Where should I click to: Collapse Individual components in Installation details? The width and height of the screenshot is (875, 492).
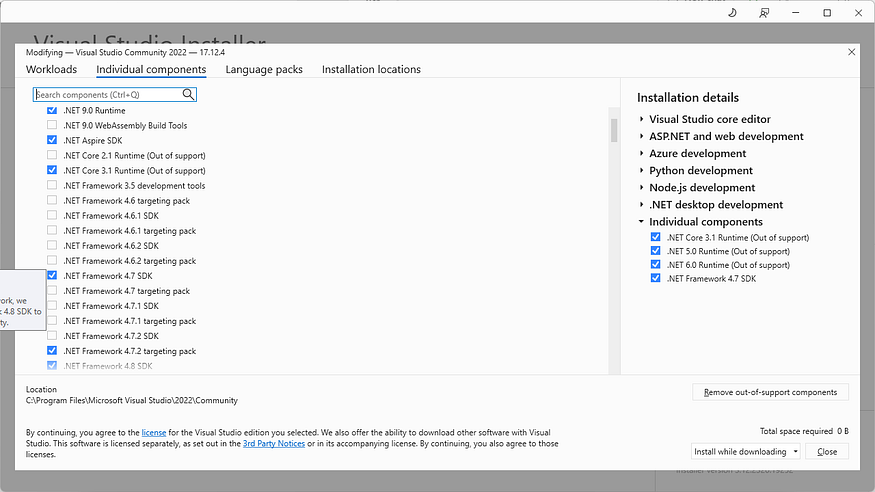pyautogui.click(x=642, y=222)
